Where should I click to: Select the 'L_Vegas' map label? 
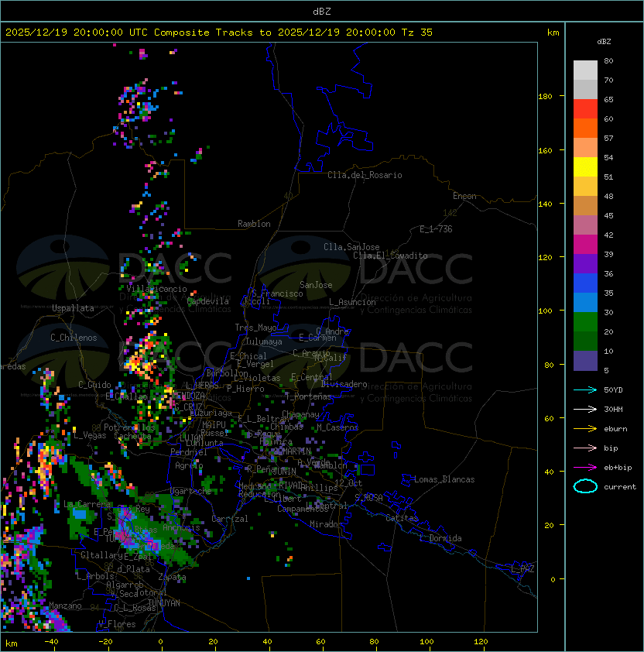pos(90,435)
